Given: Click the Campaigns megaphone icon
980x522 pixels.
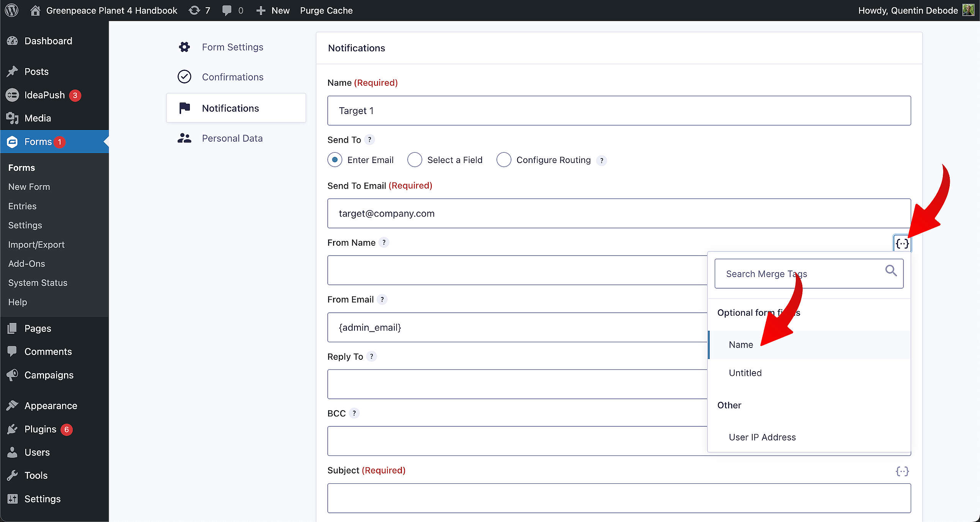Looking at the screenshot, I should [12, 375].
